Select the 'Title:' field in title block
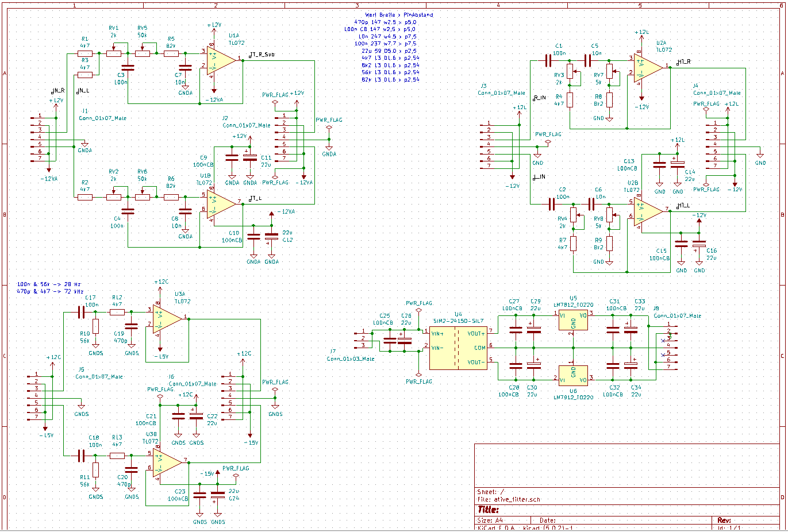Viewport: 788px width, 532px height. pyautogui.click(x=489, y=510)
